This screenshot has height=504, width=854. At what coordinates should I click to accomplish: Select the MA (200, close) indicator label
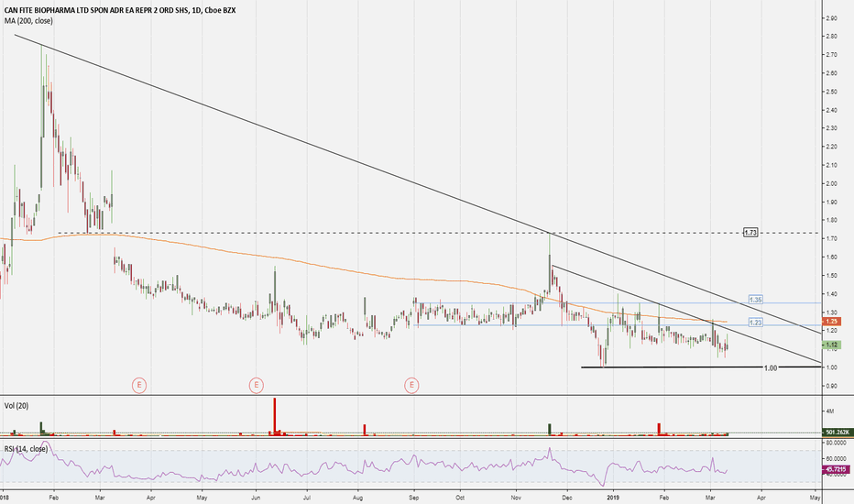click(x=28, y=21)
